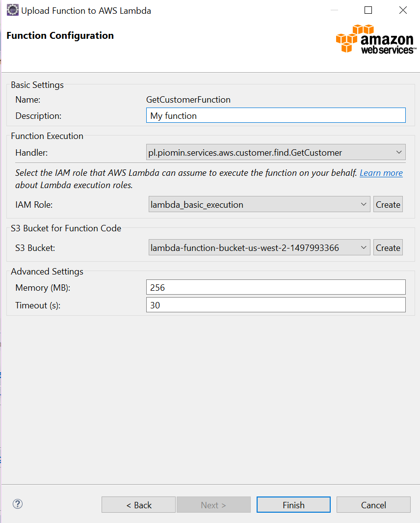Close the Upload Function to AWS Lambda dialog
This screenshot has height=523, width=420.
pos(403,10)
